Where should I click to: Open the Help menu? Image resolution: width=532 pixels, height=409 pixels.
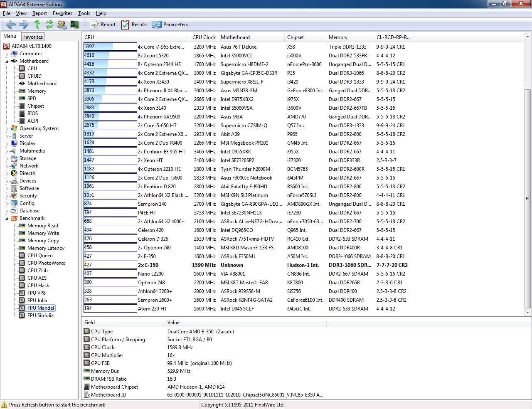click(x=101, y=13)
